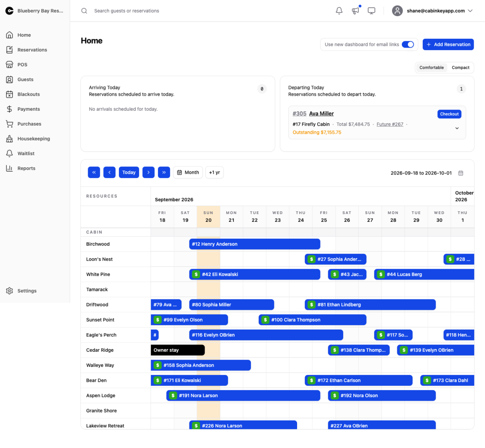The height and width of the screenshot is (448, 485).
Task: Click the Add Reservation button
Action: pyautogui.click(x=448, y=44)
